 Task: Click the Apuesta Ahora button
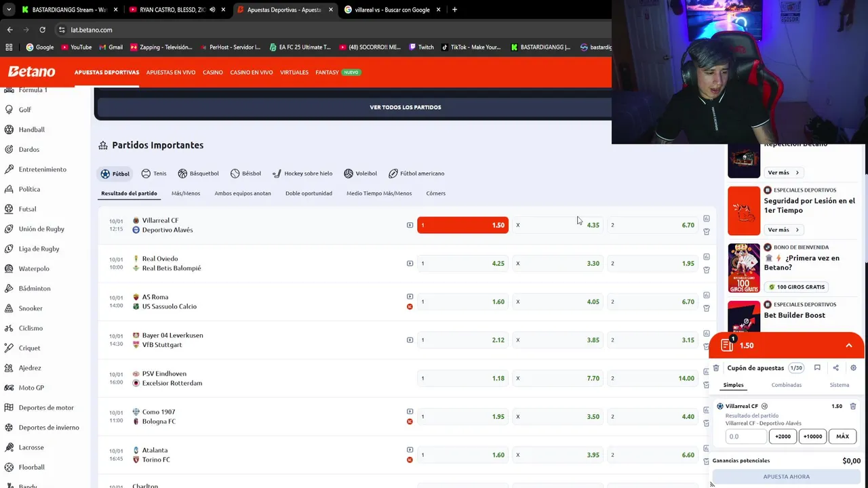[787, 476]
